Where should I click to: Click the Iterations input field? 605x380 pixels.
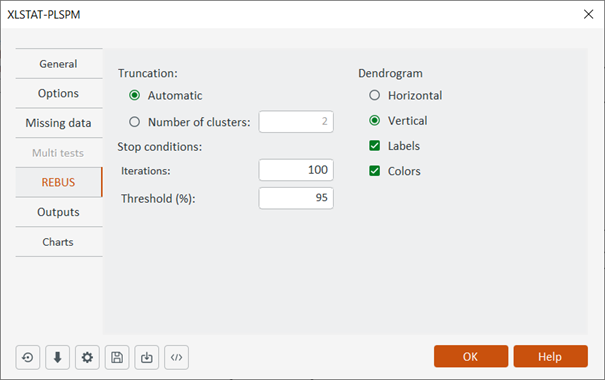coord(296,170)
